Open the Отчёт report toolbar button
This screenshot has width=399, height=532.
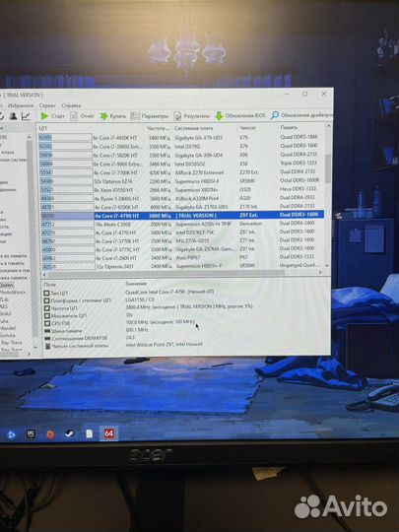pyautogui.click(x=82, y=116)
